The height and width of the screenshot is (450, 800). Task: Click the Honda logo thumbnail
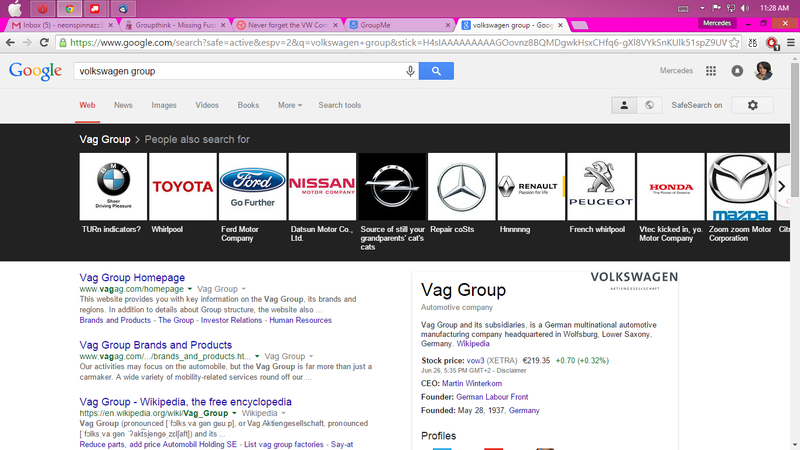coord(670,186)
